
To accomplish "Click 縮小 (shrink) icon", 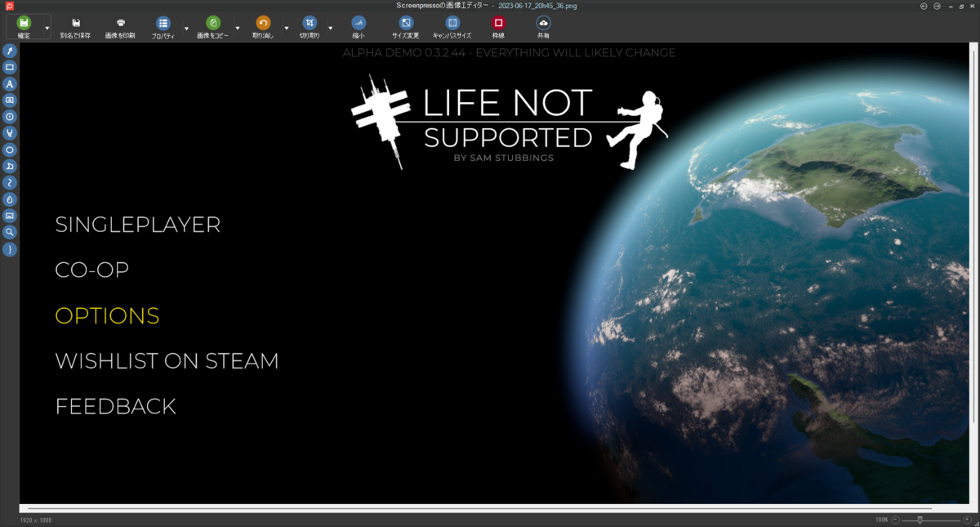I will pos(359,23).
